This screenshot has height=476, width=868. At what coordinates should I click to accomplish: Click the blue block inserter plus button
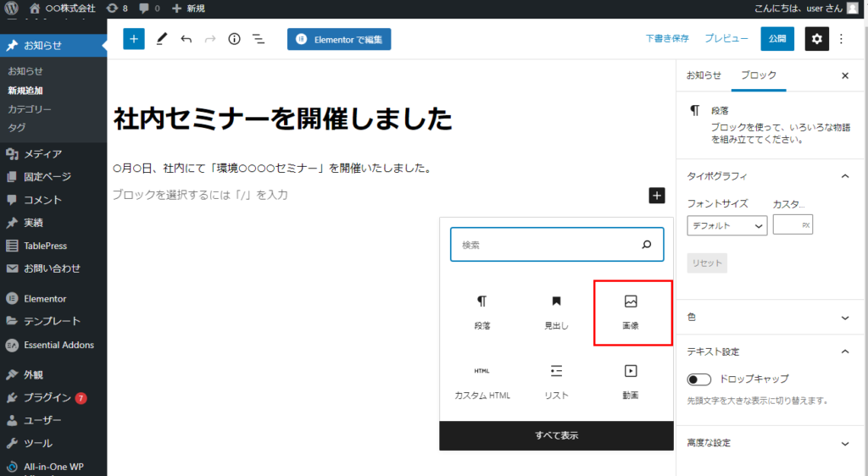tap(134, 39)
